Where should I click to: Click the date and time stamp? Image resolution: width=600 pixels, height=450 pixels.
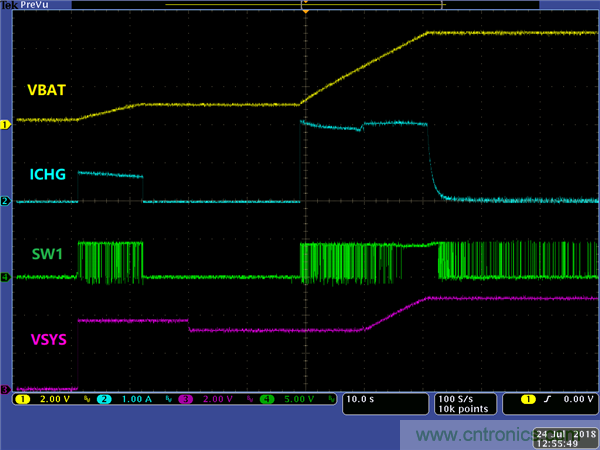coord(565,437)
